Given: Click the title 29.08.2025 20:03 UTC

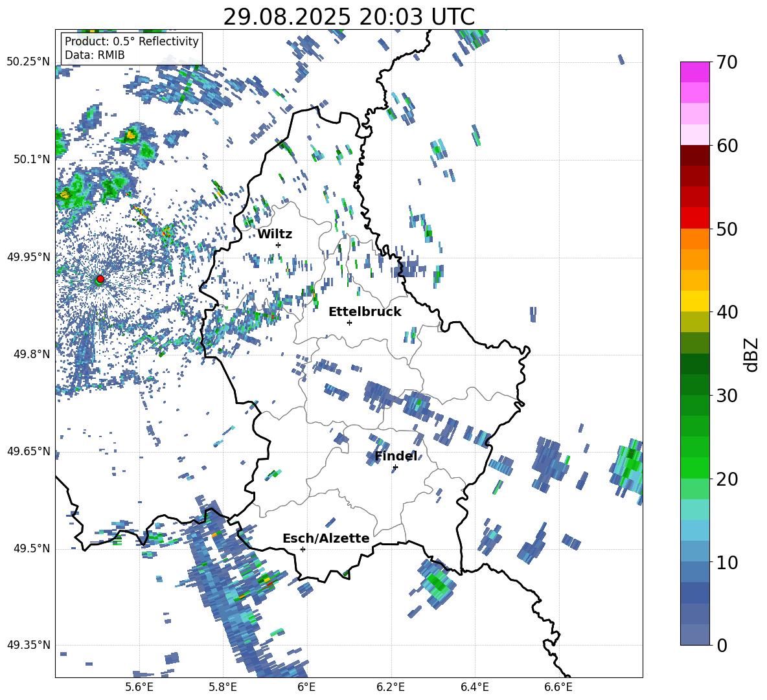Looking at the screenshot, I should click(x=349, y=17).
